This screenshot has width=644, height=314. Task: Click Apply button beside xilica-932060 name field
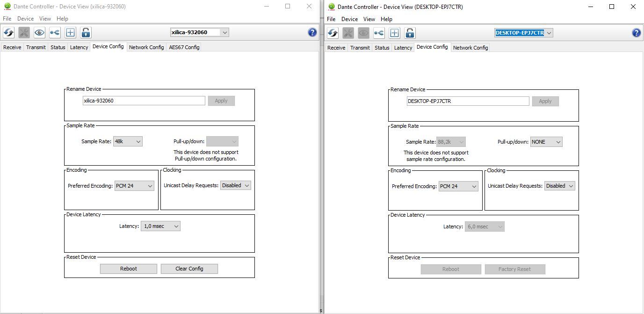221,101
